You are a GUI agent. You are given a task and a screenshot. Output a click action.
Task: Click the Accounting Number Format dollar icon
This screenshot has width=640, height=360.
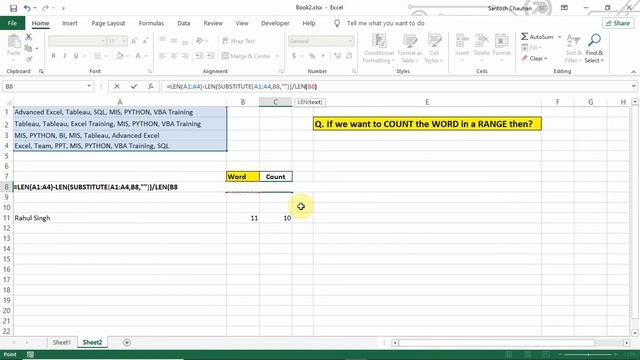294,56
